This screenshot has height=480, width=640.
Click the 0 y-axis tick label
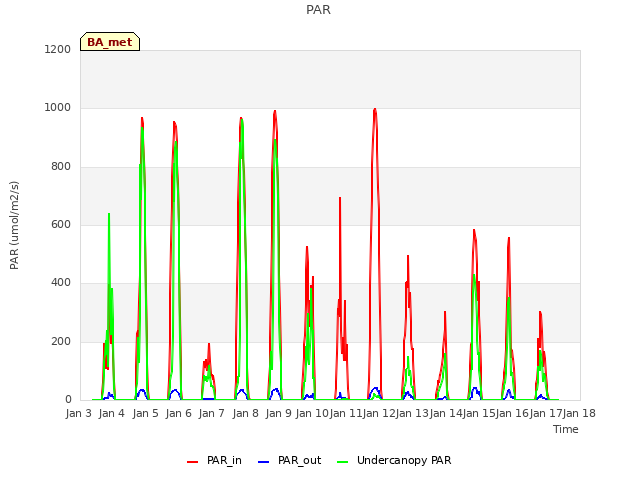[x=68, y=400]
